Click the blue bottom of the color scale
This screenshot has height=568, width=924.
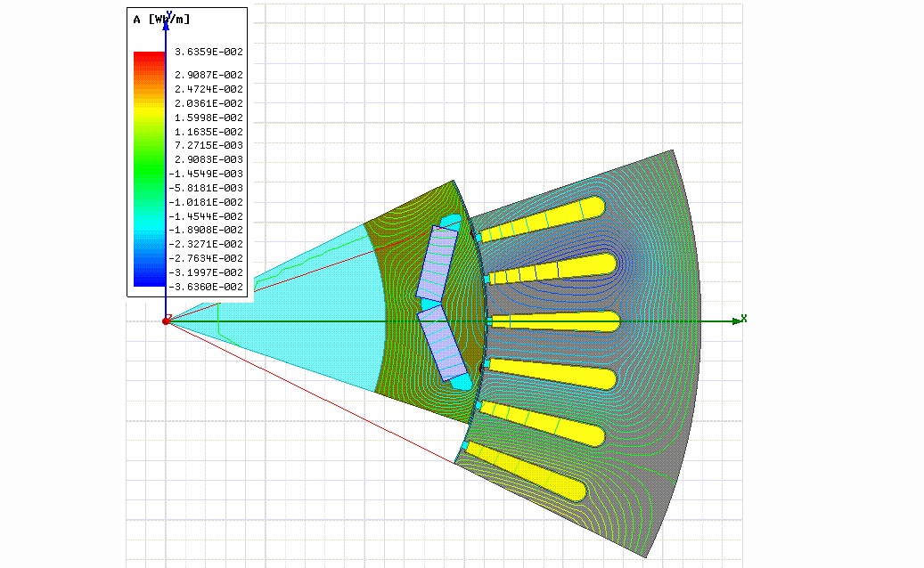[149, 281]
